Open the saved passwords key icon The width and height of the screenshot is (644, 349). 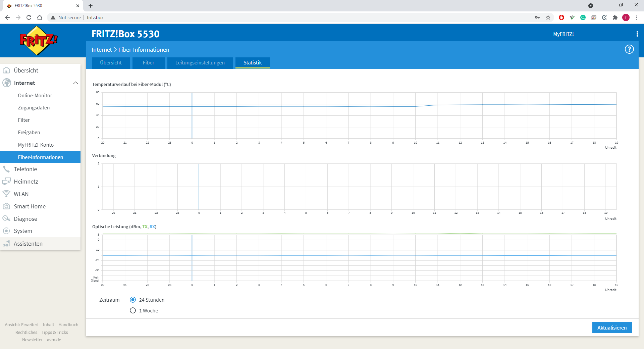pos(537,17)
